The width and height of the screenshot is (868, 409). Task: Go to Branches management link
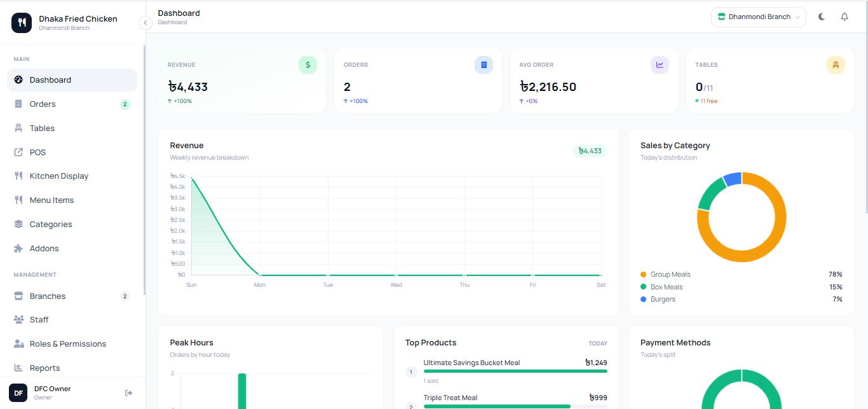[72, 296]
